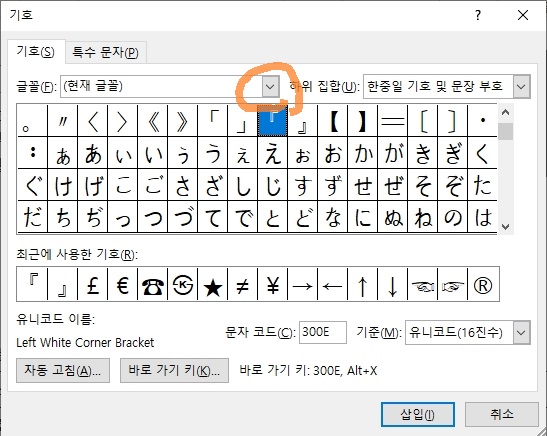Screen dimensions: 547x436
Task: Select hiragana が in the grid
Action: pyautogui.click(x=392, y=153)
